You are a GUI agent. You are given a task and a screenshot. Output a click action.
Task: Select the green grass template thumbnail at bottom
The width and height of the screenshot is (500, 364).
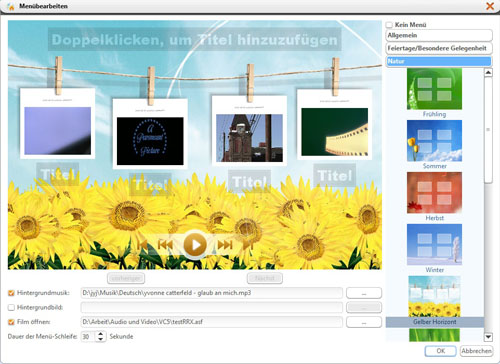tap(434, 335)
